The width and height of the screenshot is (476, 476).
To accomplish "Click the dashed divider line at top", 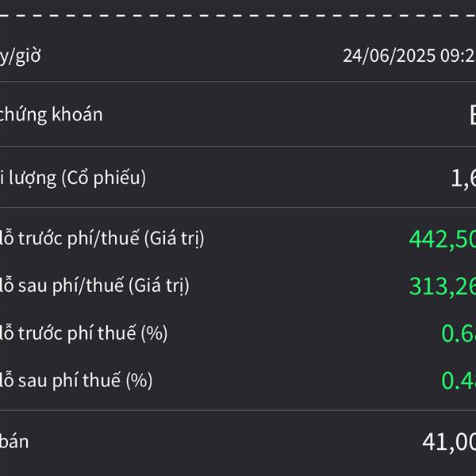I will click(238, 16).
